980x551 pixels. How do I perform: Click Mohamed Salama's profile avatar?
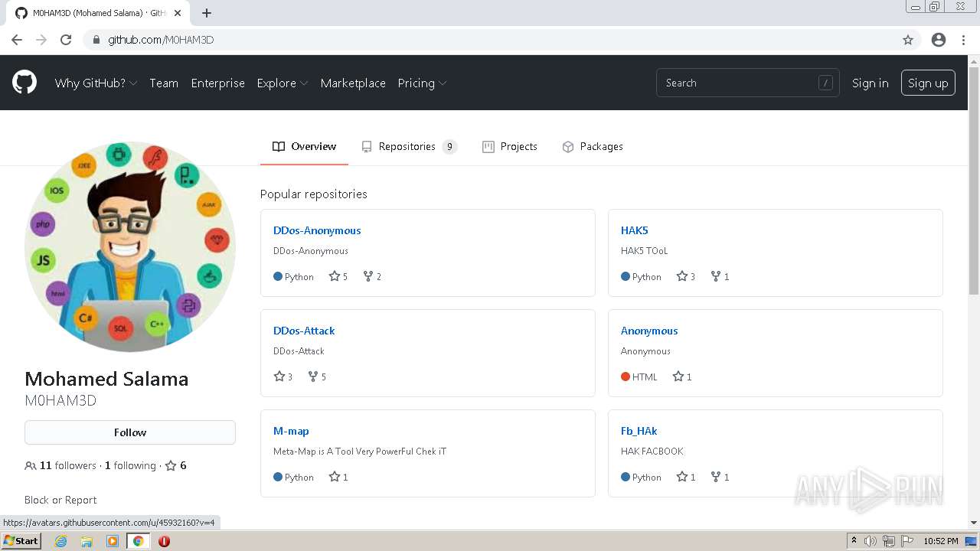coord(130,246)
